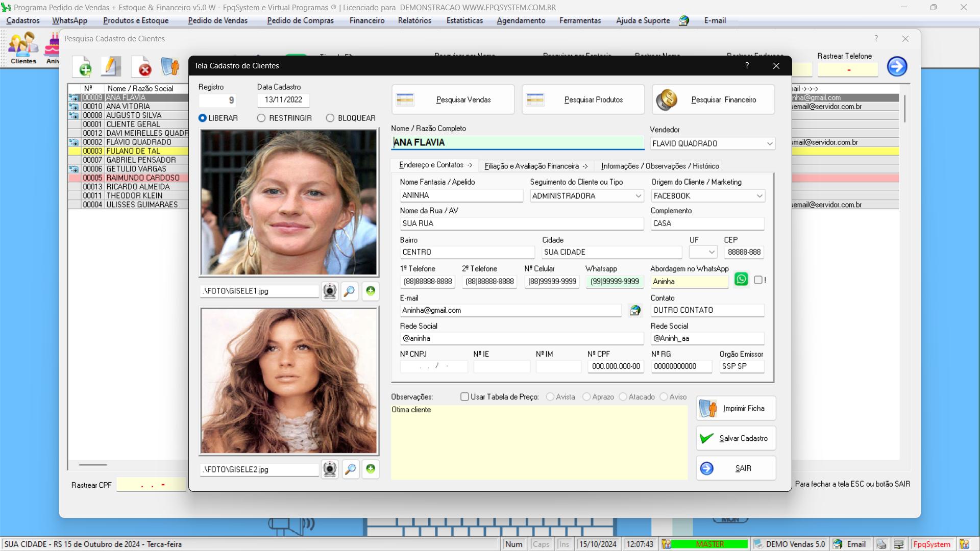Click the green WhatsApp icon button
The image size is (980, 551).
(x=741, y=280)
